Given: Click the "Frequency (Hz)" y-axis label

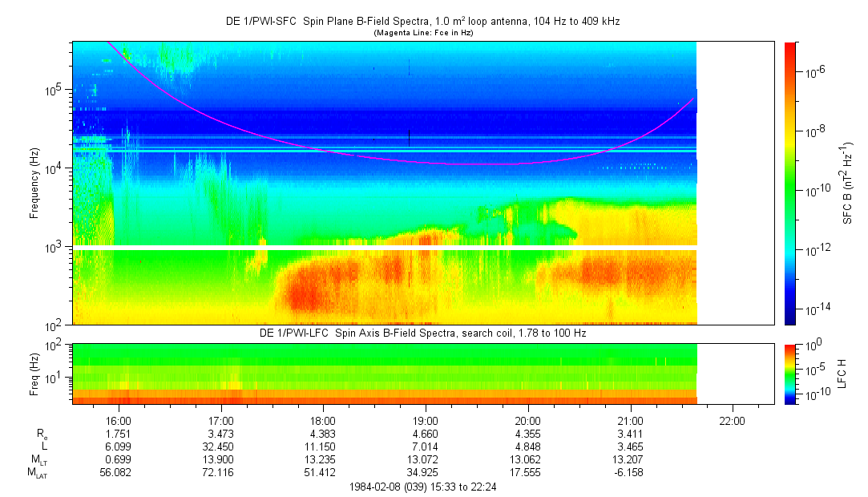Looking at the screenshot, I should point(34,184).
